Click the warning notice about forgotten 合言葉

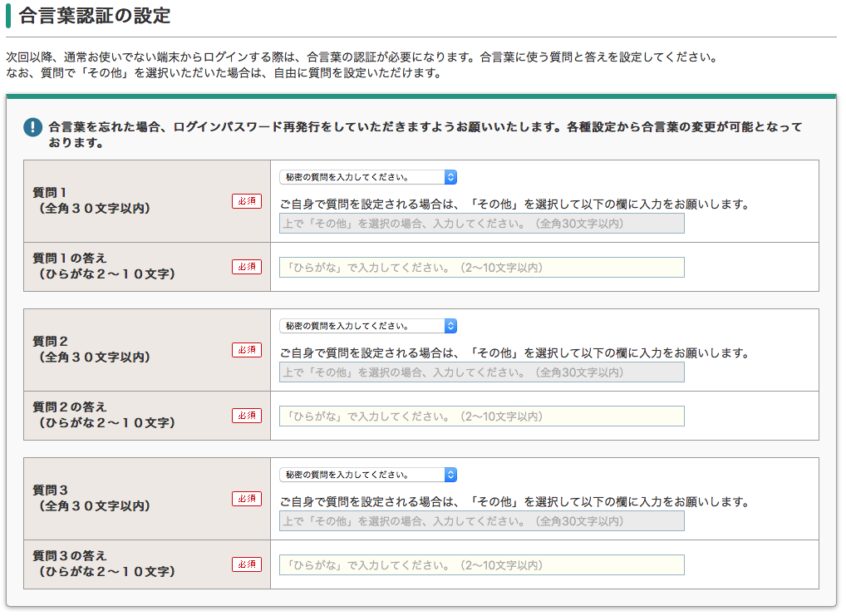click(416, 133)
